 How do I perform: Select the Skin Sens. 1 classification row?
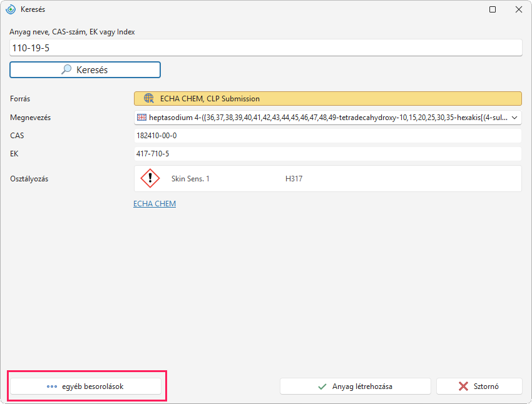328,179
